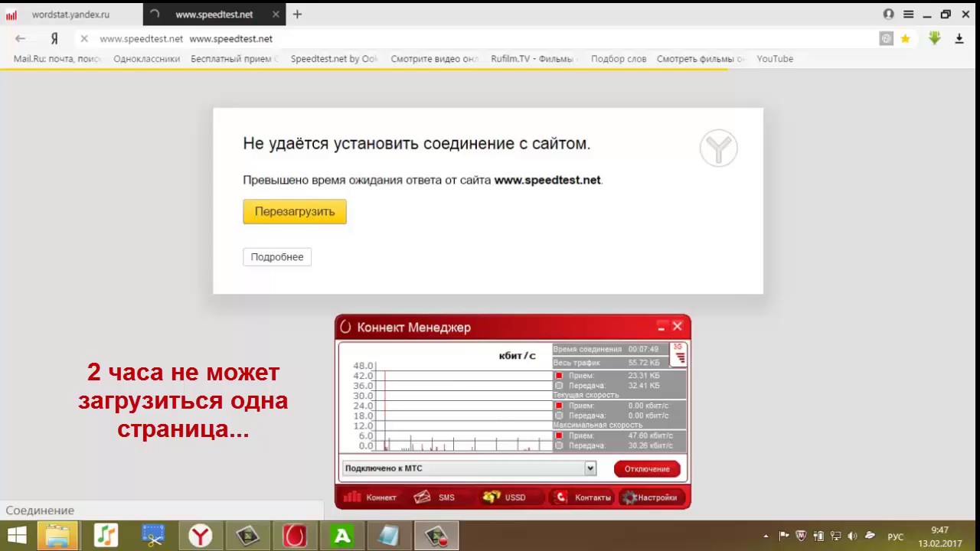The image size is (980, 551).
Task: Click the volume speaker icon in tray
Action: (x=852, y=536)
